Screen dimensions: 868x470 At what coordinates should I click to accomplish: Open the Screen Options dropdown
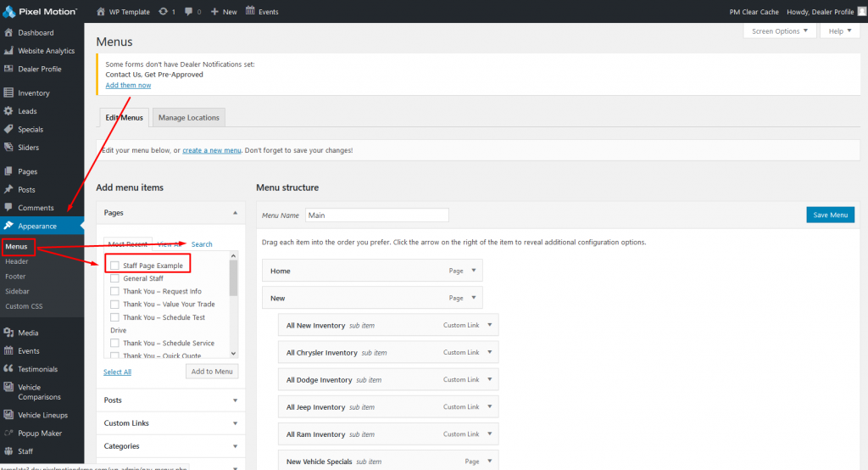click(x=780, y=31)
